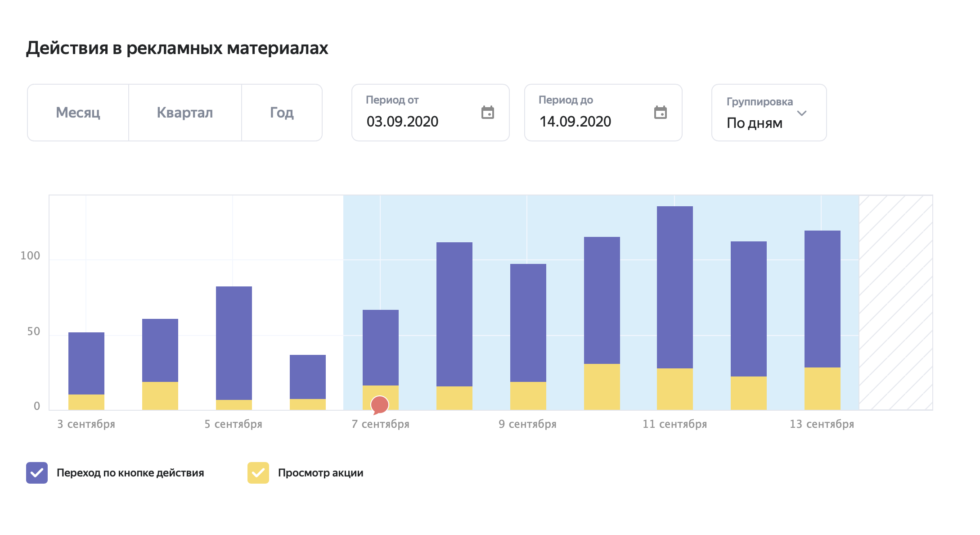
Task: Expand the Группировка chevron arrow
Action: [x=801, y=113]
